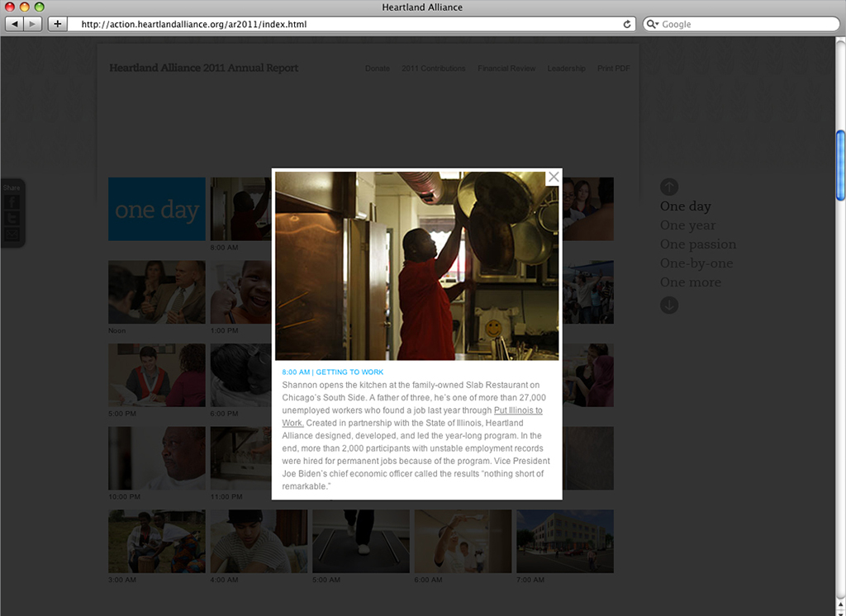Viewport: 846px width, 616px height.
Task: Open the 5:00 AM treadmill thumbnail
Action: pos(361,541)
